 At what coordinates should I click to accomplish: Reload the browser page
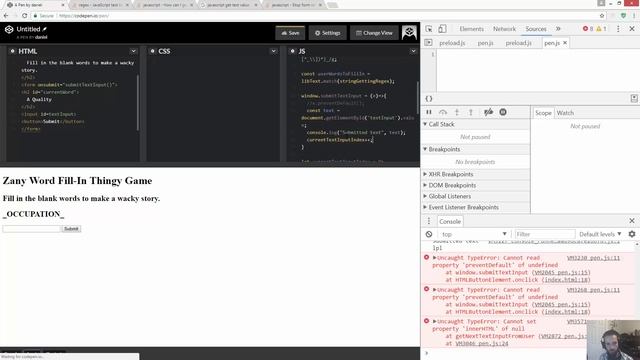(24, 16)
